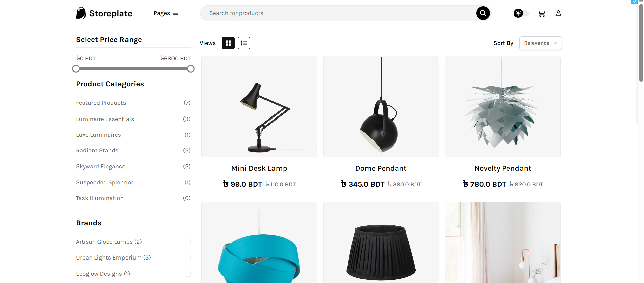
Task: Click the blue corner icon at top right
Action: tap(634, 2)
